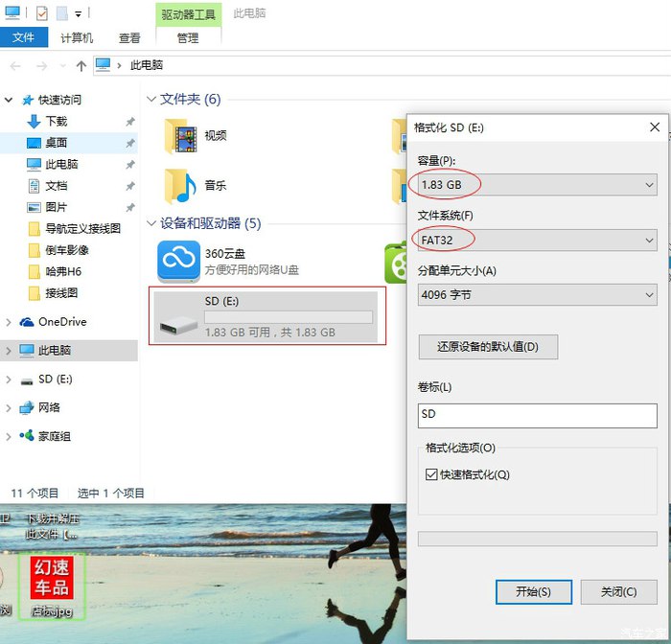Click the 卷标 volume label input field
Screen dimensions: 671x644
click(537, 416)
